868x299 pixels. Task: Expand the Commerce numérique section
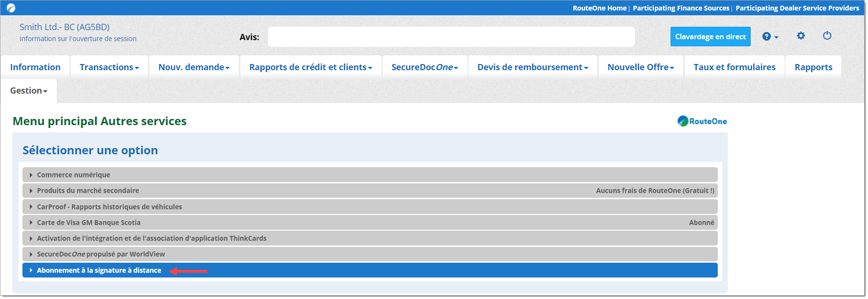click(370, 175)
